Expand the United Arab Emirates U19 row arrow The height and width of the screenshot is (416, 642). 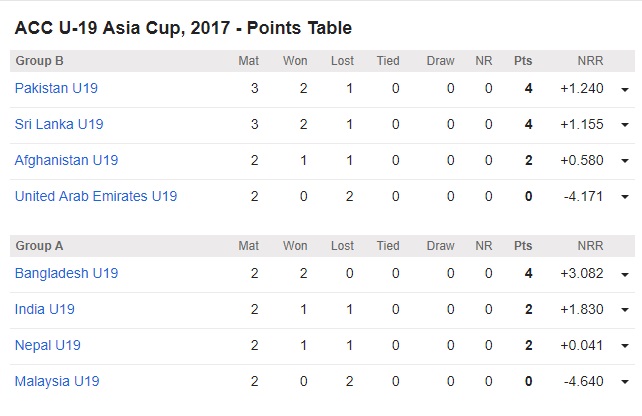(x=625, y=197)
